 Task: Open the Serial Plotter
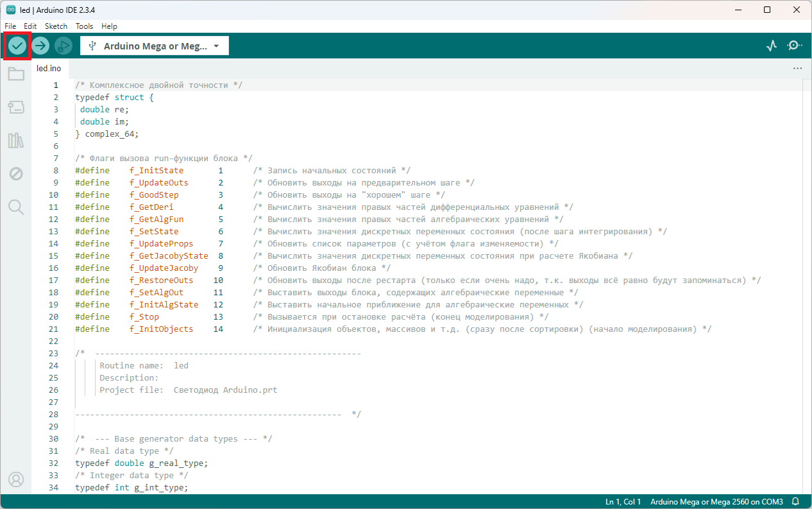[772, 46]
